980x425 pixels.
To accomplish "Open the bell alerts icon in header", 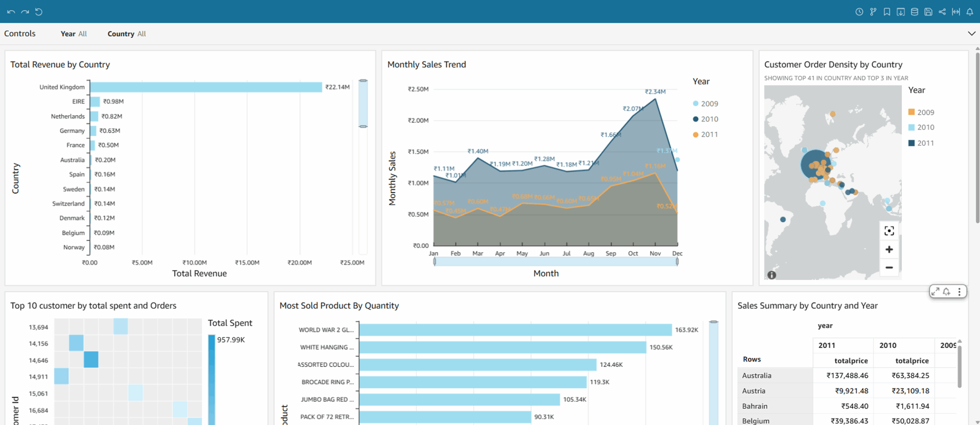I will [970, 12].
